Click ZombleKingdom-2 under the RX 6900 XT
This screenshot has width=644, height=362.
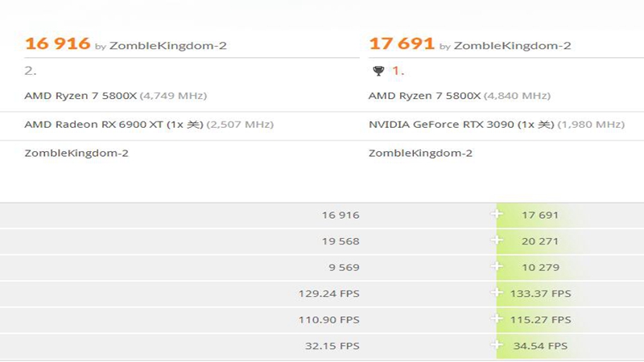click(76, 153)
